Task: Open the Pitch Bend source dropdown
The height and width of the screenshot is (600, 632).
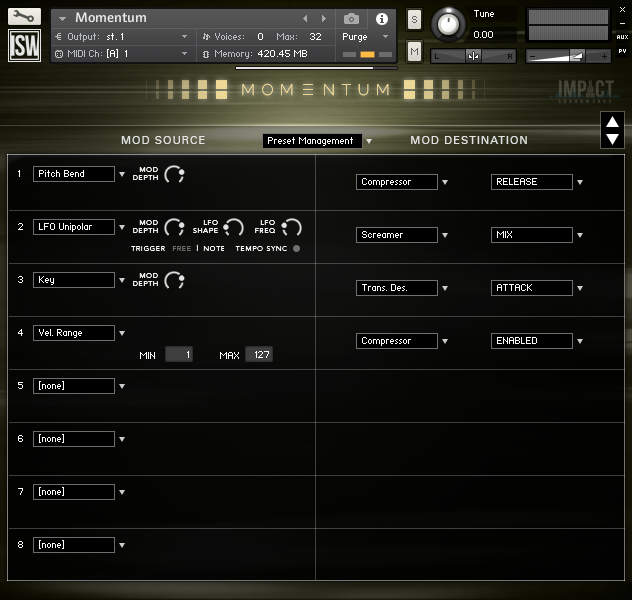Action: [x=74, y=174]
